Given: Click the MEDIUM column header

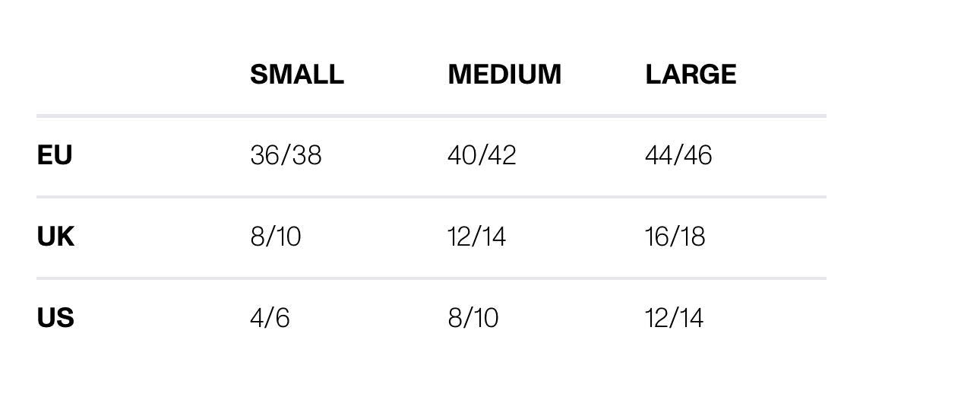Looking at the screenshot, I should point(504,75).
